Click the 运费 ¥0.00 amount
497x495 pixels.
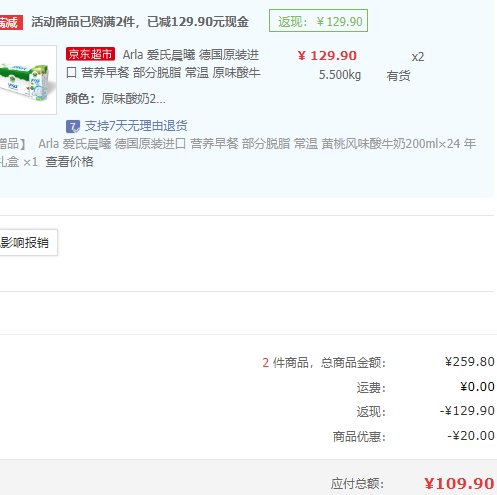click(x=477, y=387)
